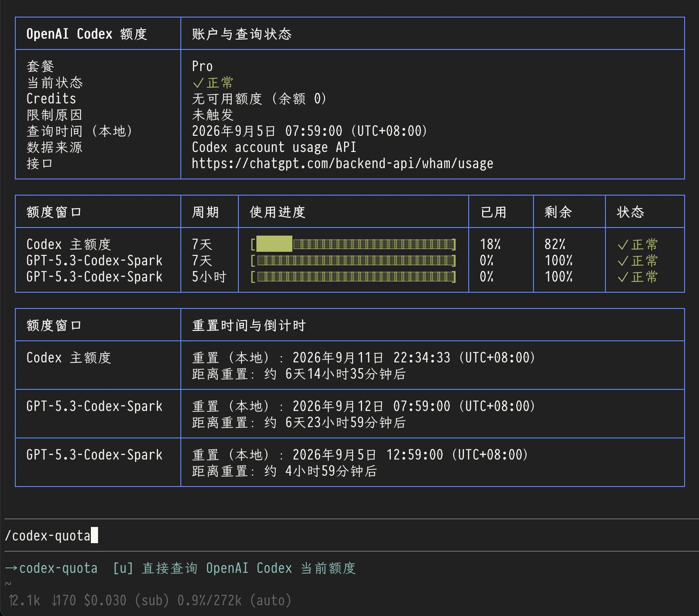Click the Codex 主额度 usage progress bar
Screen dimensions: 699x616
tap(354, 244)
